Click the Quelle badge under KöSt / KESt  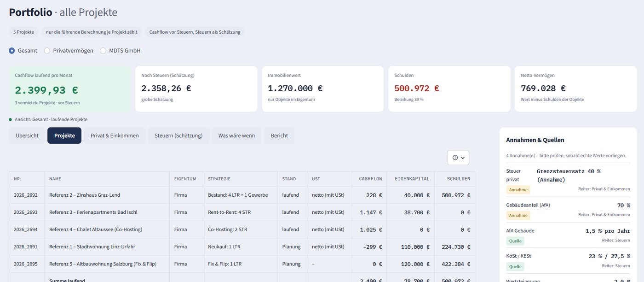pos(515,266)
